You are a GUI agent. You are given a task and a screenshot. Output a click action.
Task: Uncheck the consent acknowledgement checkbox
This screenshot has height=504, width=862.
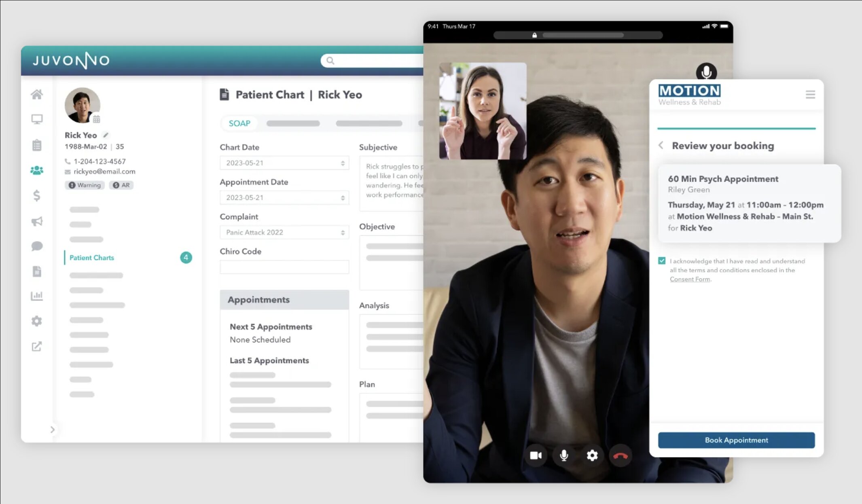click(x=662, y=261)
